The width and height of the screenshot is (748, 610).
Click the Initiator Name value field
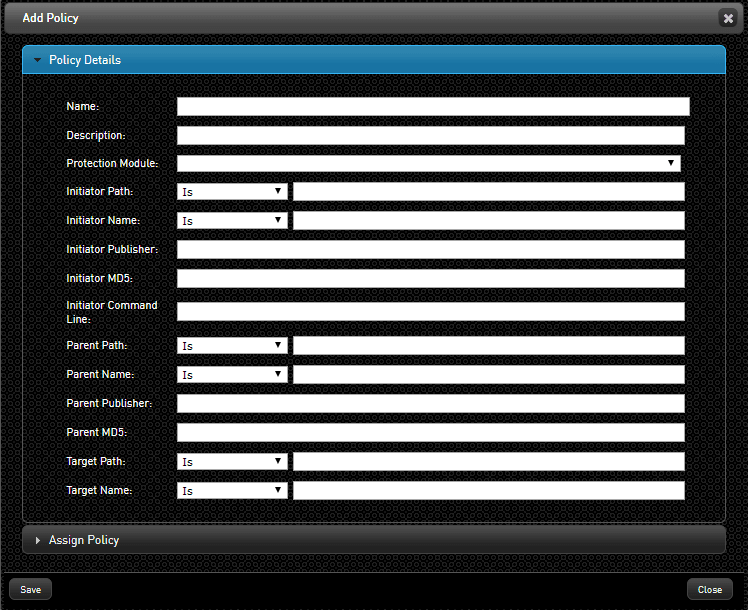[x=488, y=221]
